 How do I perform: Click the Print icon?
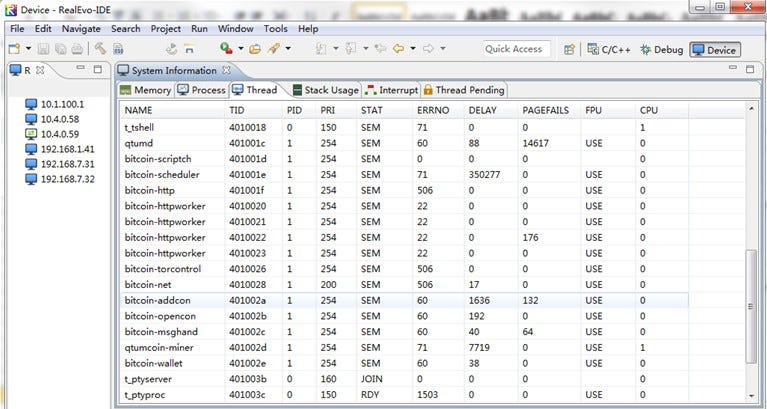pos(77,49)
